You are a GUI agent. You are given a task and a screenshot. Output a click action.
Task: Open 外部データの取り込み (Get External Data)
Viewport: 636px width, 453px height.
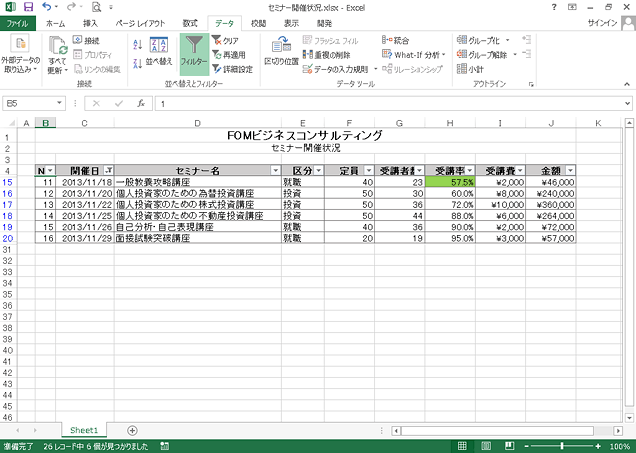[x=20, y=55]
